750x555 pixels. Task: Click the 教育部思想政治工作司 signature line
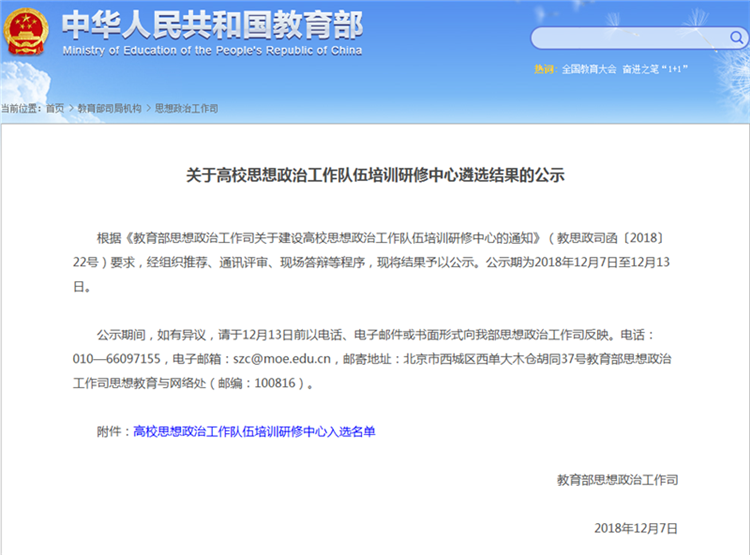pyautogui.click(x=617, y=480)
